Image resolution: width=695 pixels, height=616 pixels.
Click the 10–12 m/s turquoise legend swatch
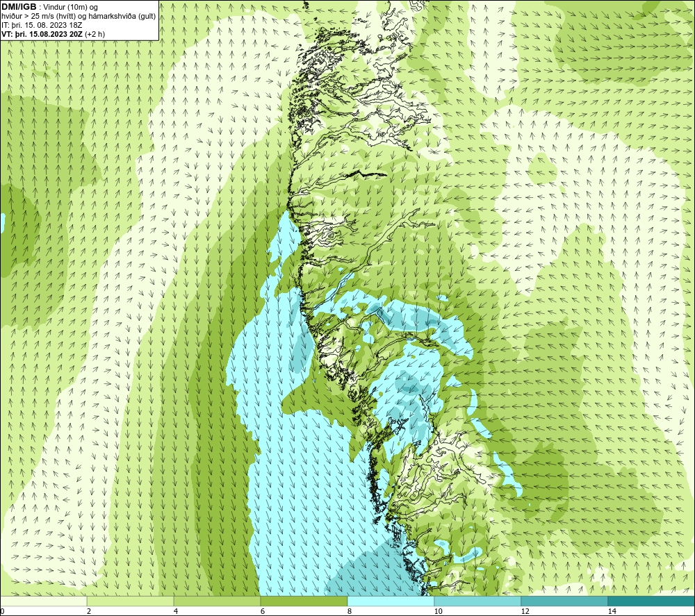[x=478, y=601]
